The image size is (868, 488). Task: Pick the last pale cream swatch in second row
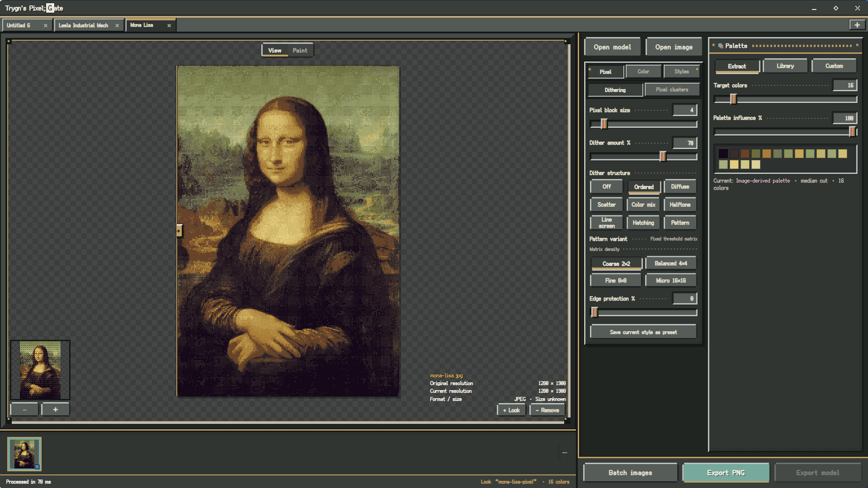click(756, 164)
